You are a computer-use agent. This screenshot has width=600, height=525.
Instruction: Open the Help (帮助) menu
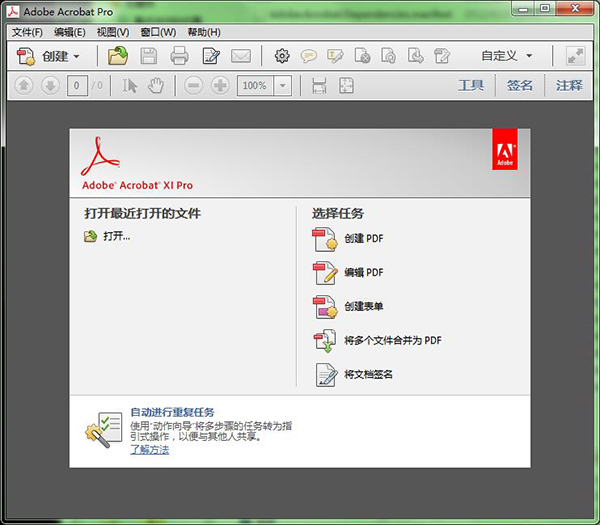(x=204, y=32)
